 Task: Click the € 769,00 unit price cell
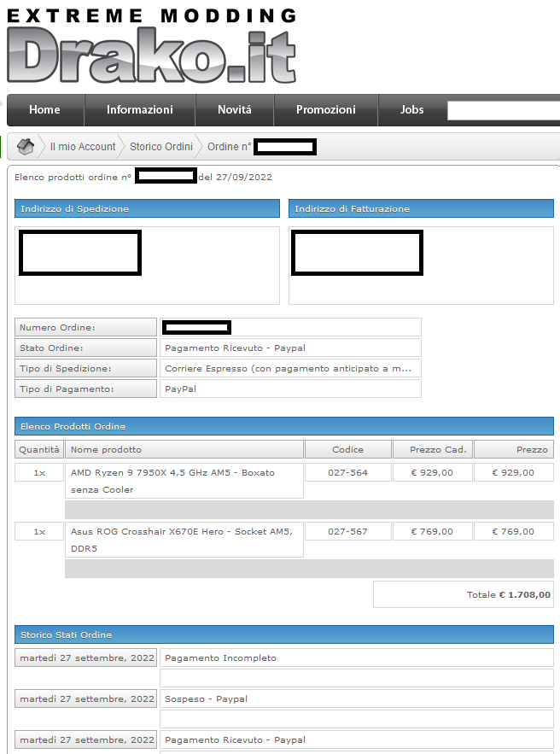pyautogui.click(x=433, y=531)
